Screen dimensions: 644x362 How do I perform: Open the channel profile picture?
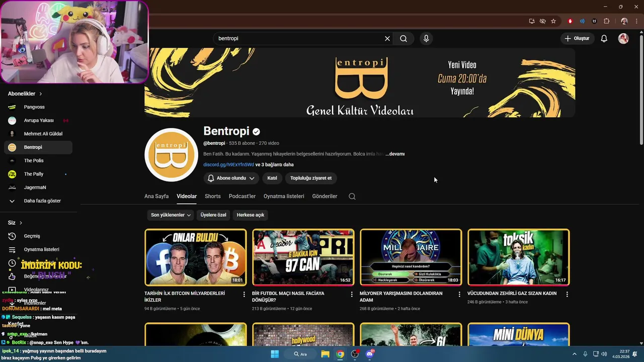click(x=171, y=155)
